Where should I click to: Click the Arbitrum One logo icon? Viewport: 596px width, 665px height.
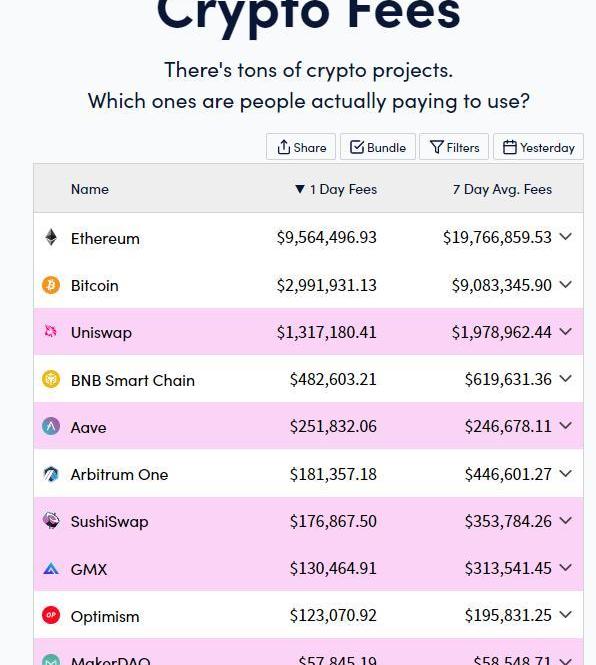point(51,474)
